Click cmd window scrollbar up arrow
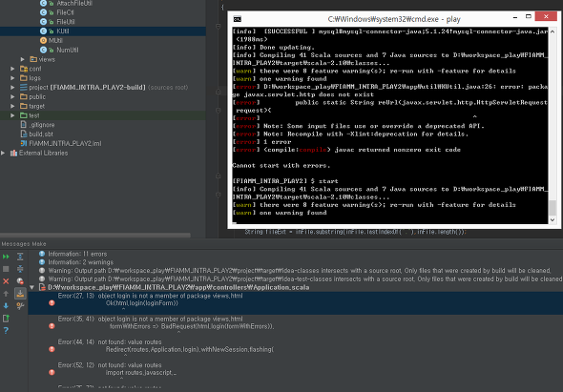Viewport: 563px width, 392px height. [x=553, y=31]
